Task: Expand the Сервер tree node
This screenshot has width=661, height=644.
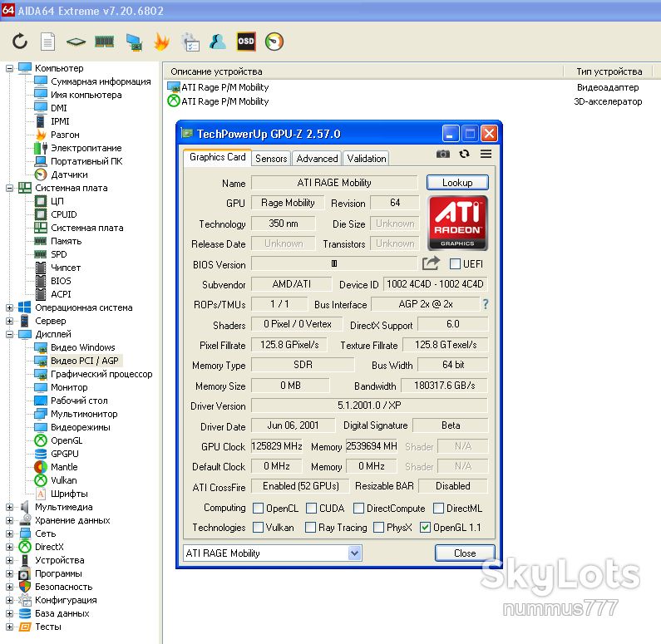Action: coord(9,321)
